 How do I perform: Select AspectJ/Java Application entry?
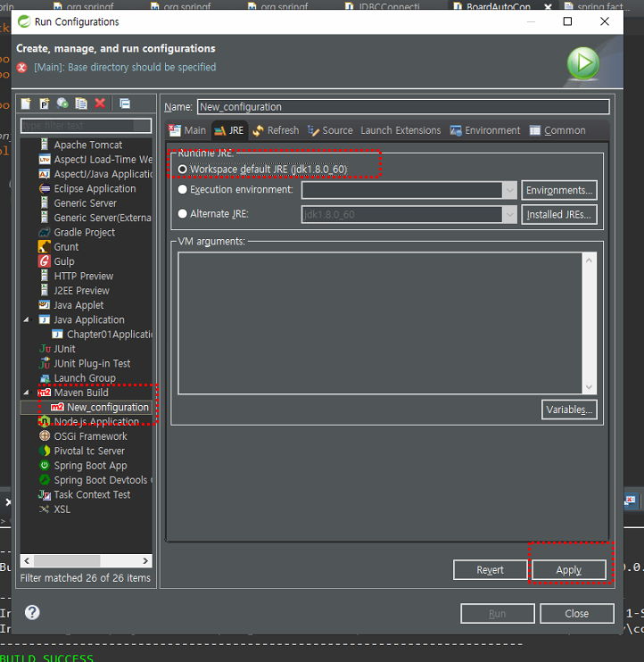coord(95,174)
